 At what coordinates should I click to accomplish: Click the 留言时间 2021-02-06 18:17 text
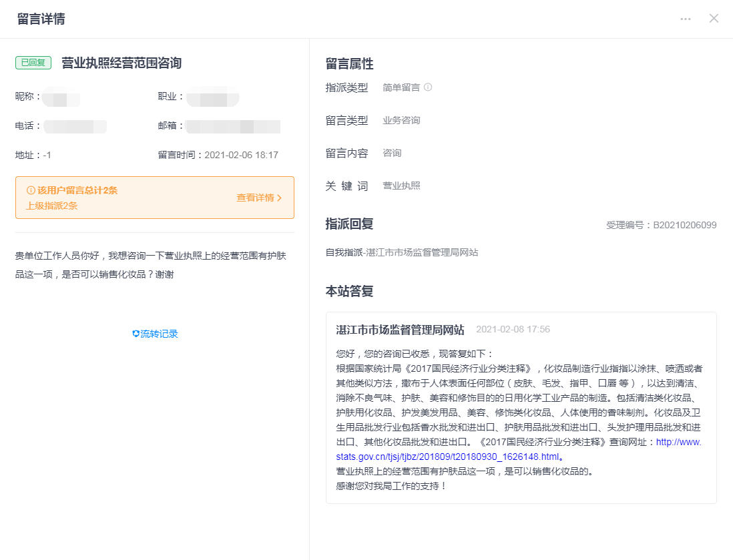[218, 155]
